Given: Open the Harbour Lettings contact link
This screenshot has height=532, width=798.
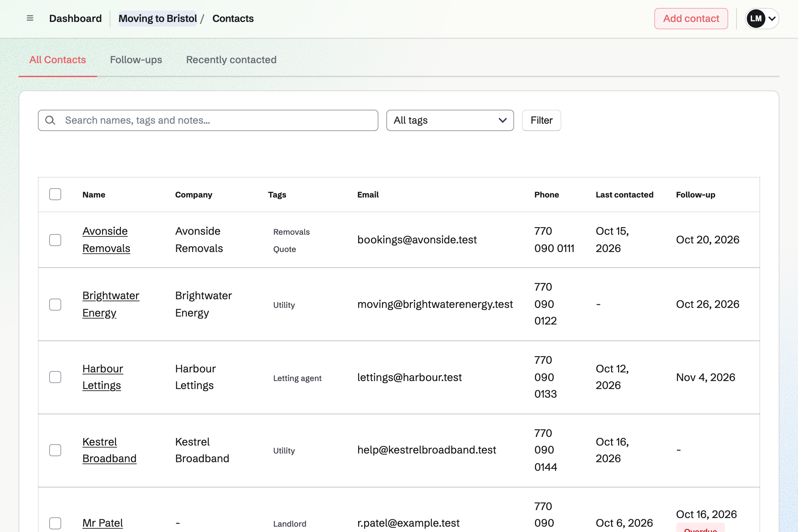Looking at the screenshot, I should (102, 377).
